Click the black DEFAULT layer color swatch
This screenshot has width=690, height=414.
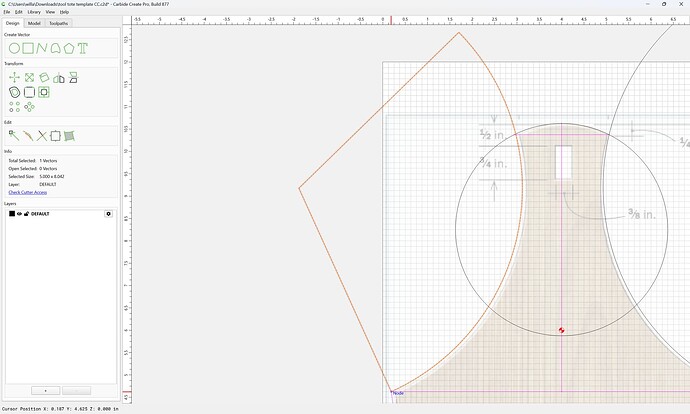pos(12,214)
